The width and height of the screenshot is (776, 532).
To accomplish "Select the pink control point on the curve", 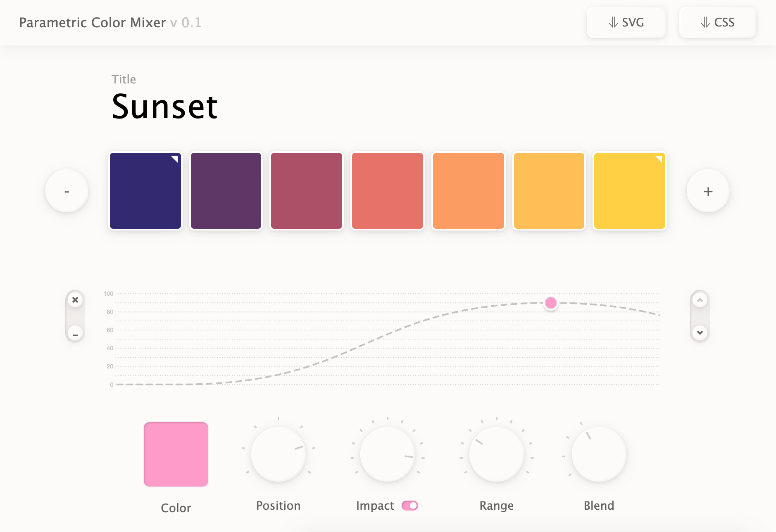I will pyautogui.click(x=551, y=303).
